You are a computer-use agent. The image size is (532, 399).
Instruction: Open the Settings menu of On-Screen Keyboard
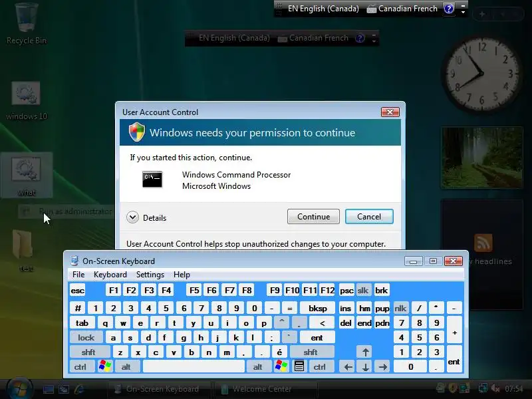point(150,275)
